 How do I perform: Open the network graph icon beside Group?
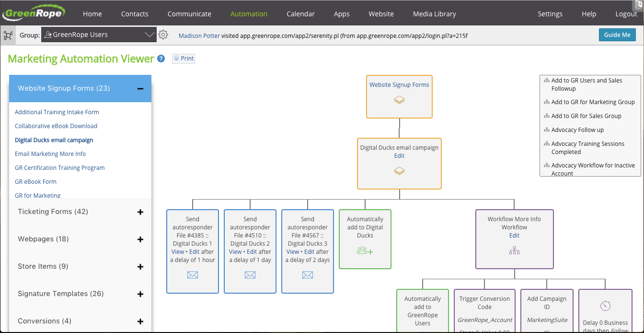pos(8,35)
